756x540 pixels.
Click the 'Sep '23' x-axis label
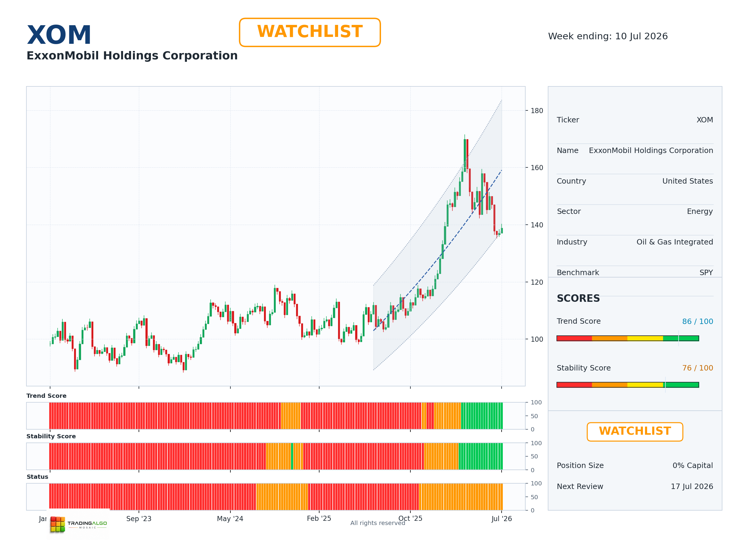coord(139,519)
